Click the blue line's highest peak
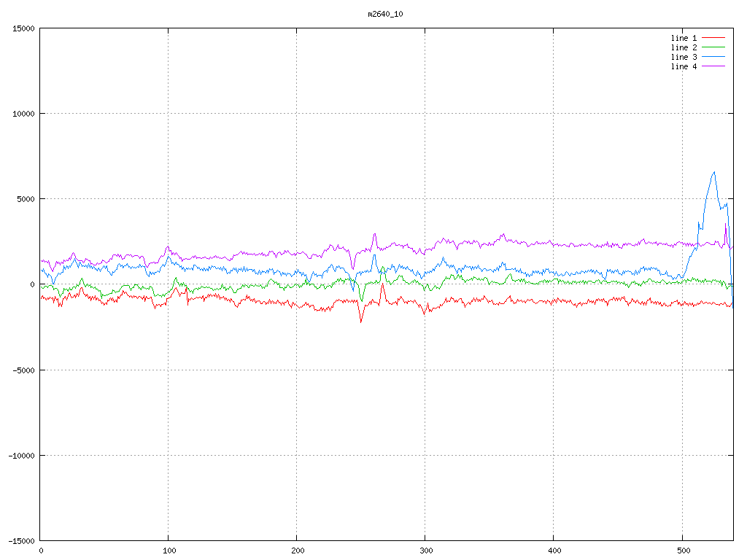This screenshot has height=560, width=747. (x=713, y=172)
